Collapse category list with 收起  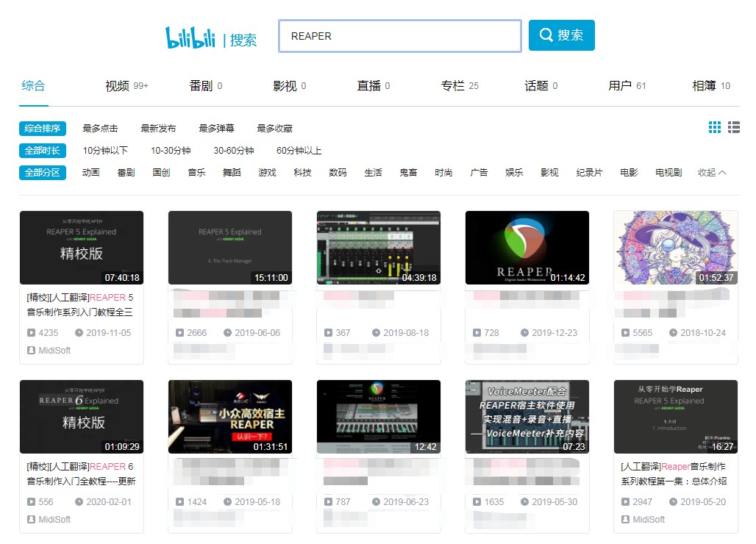[712, 173]
